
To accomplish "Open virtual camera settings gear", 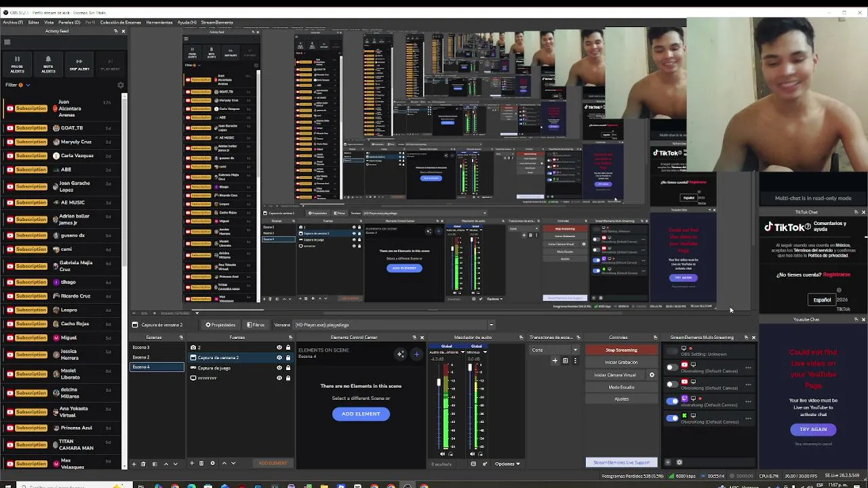I will pyautogui.click(x=652, y=375).
